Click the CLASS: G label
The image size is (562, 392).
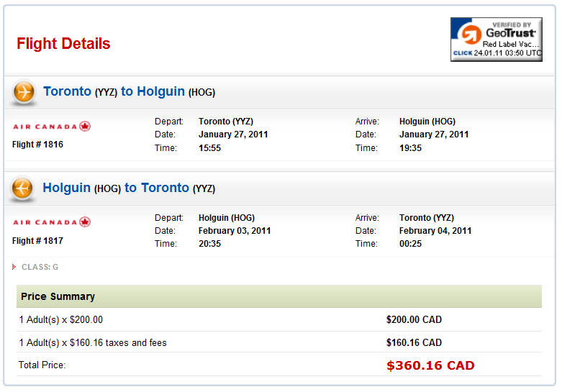tap(40, 267)
